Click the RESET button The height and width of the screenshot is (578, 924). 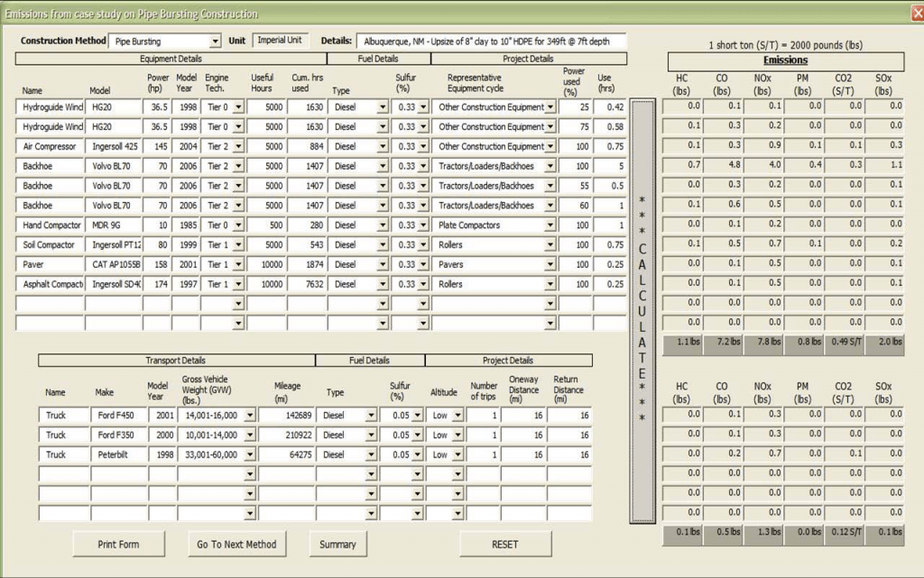[x=505, y=545]
